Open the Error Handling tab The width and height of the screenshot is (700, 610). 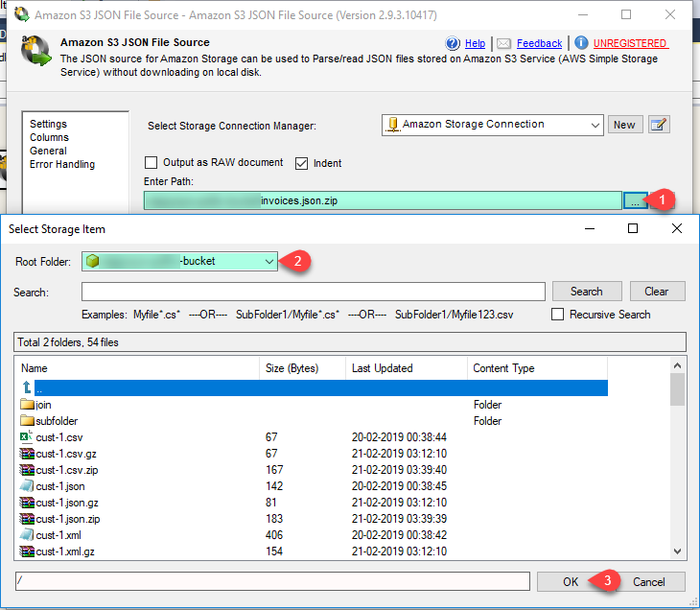pyautogui.click(x=62, y=164)
